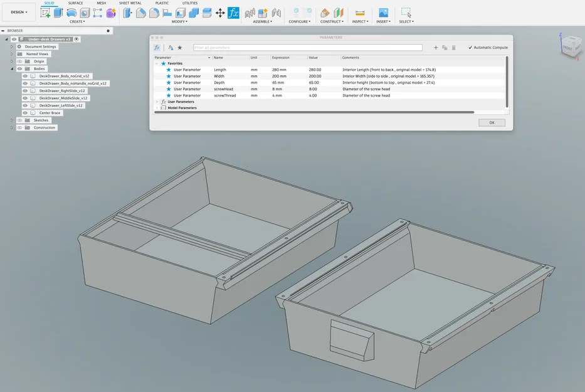This screenshot has height=392, width=585.
Task: Open the CREATE dropdown menu
Action: click(77, 21)
